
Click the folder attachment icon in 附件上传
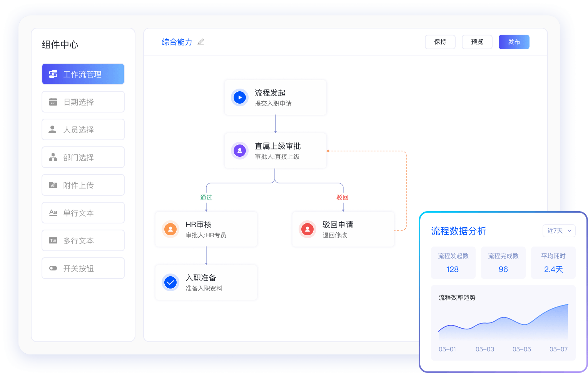pos(53,185)
